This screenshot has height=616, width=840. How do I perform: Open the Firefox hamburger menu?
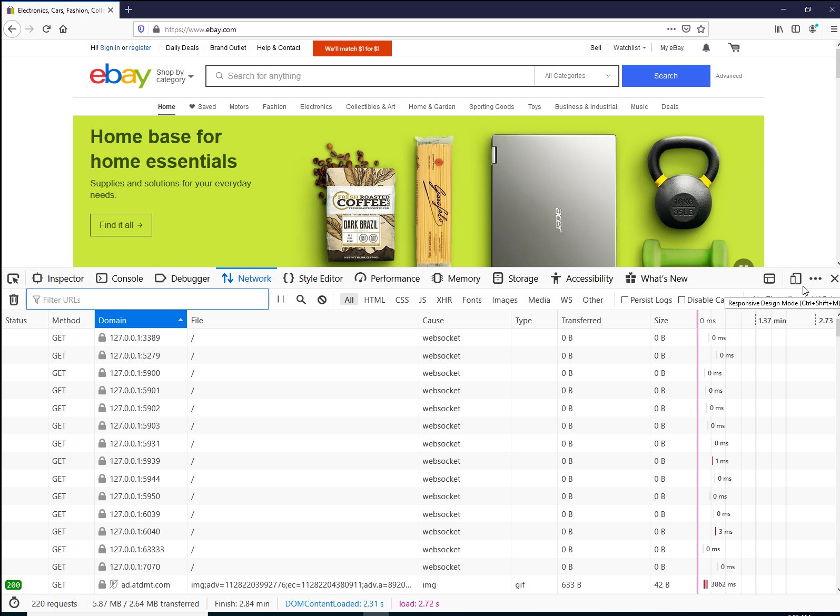click(834, 29)
